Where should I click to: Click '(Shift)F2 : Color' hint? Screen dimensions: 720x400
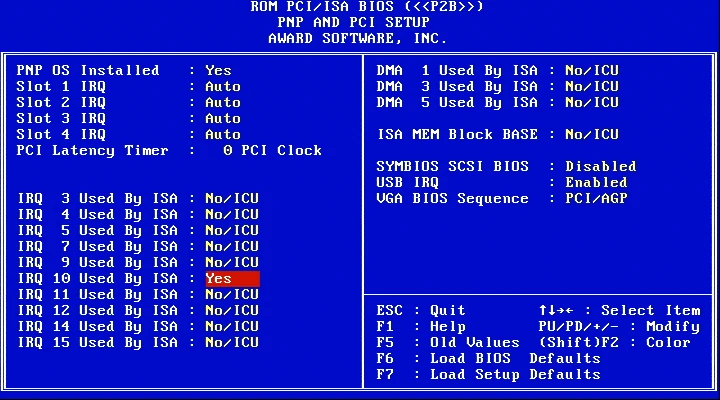(x=614, y=343)
